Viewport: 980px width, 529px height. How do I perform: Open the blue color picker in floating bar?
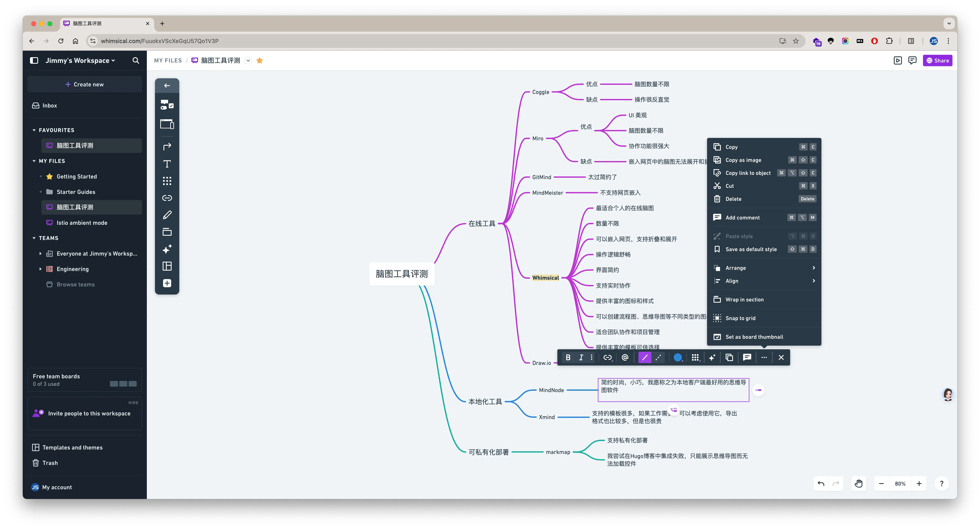(678, 357)
